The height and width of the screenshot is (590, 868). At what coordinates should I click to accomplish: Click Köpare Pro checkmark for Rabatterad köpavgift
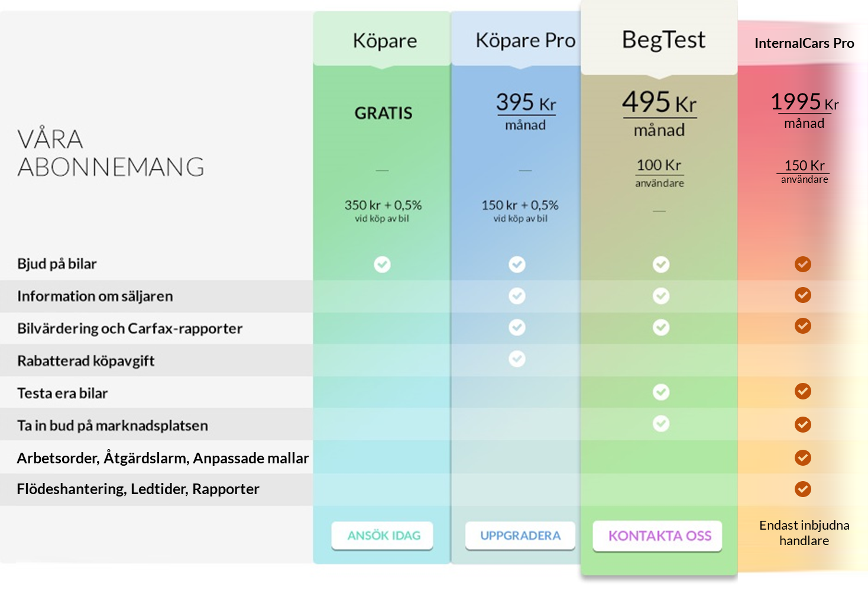pos(517,359)
